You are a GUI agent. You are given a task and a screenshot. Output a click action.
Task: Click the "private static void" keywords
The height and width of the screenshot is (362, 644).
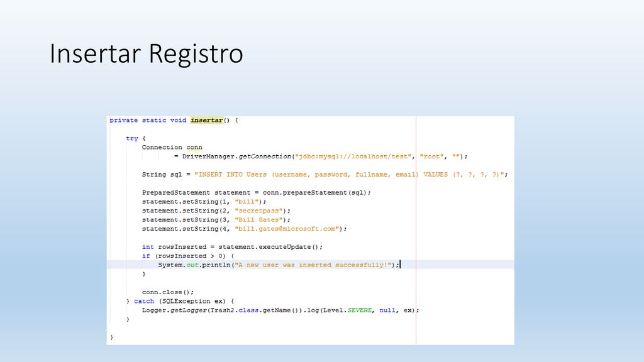pos(148,120)
